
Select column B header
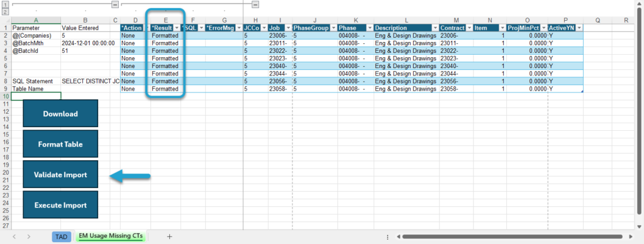point(86,20)
